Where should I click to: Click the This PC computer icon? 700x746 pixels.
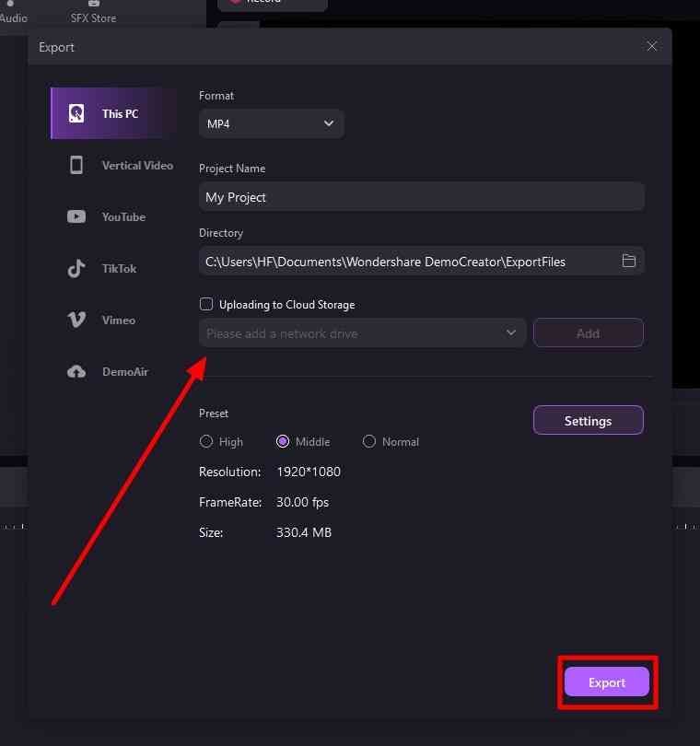(x=76, y=113)
